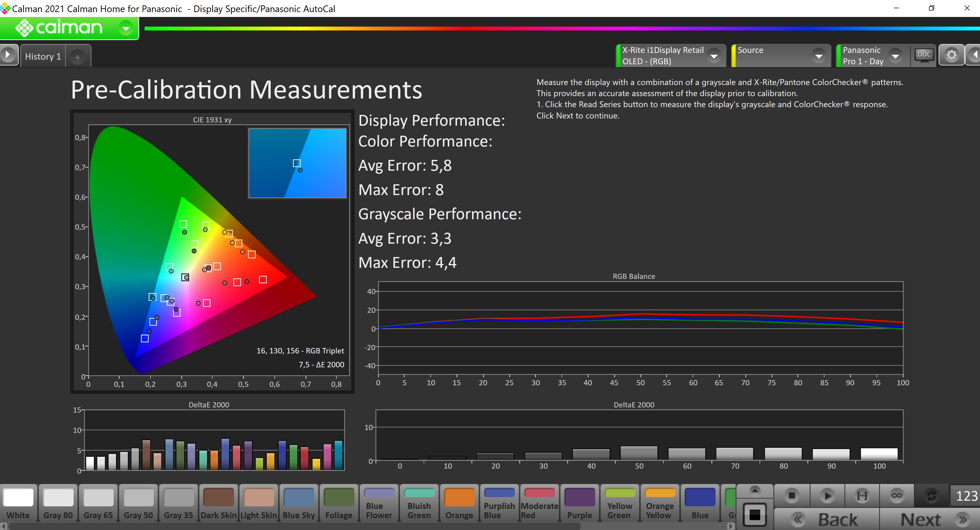Click the Read Series bracket icon
Image resolution: width=980 pixels, height=530 pixels.
[862, 495]
